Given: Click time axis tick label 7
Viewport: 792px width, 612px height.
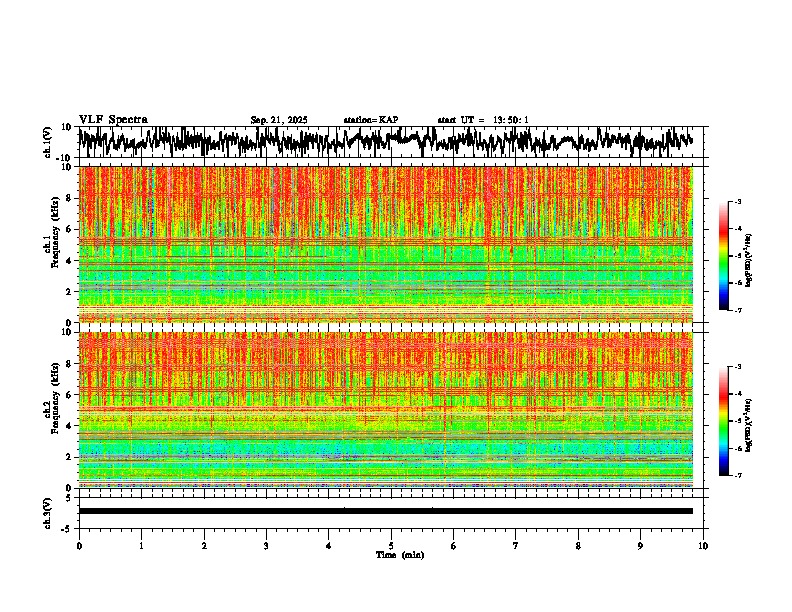Looking at the screenshot, I should 516,546.
